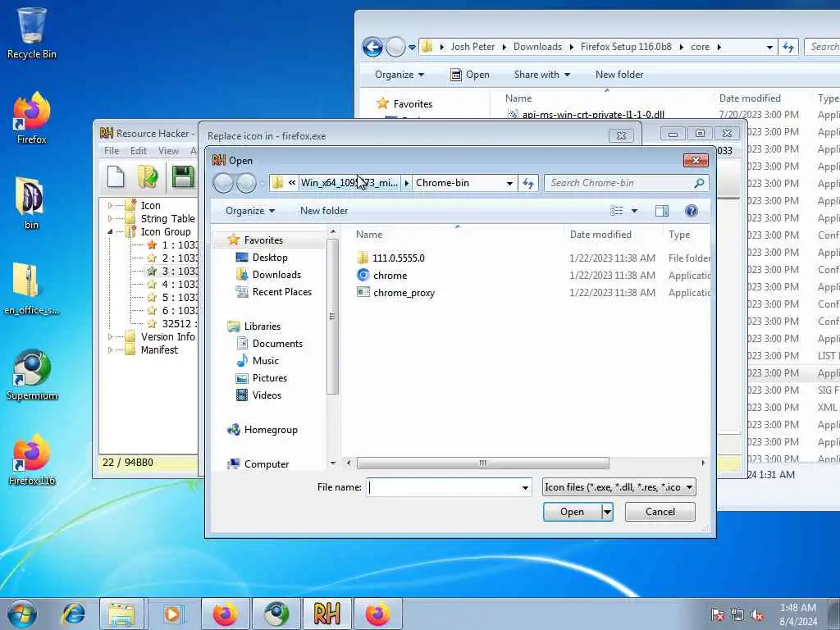Screen dimensions: 840x630
Task: Select the Manifest tree node
Action: 159,349
